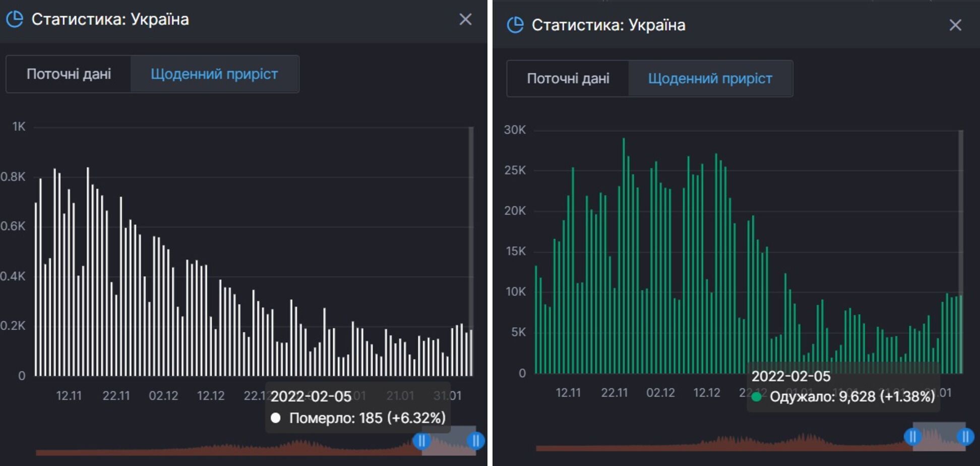This screenshot has width=980, height=466.
Task: Click the 02.12 axis label in deaths chart
Action: pos(163,396)
